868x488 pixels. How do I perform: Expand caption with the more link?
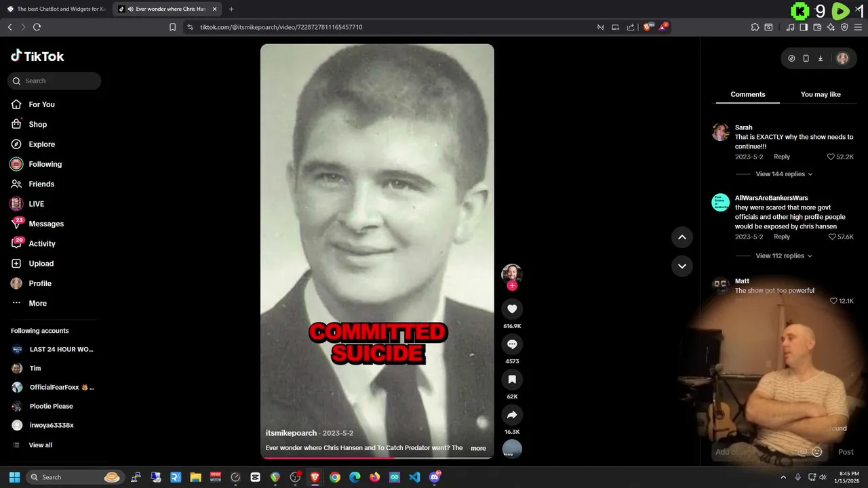click(478, 448)
